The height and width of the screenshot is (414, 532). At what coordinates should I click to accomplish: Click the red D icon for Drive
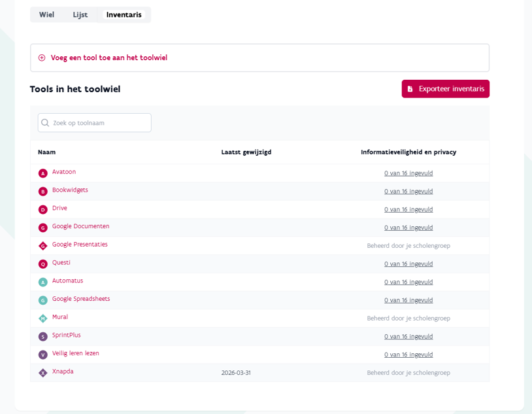[42, 209]
